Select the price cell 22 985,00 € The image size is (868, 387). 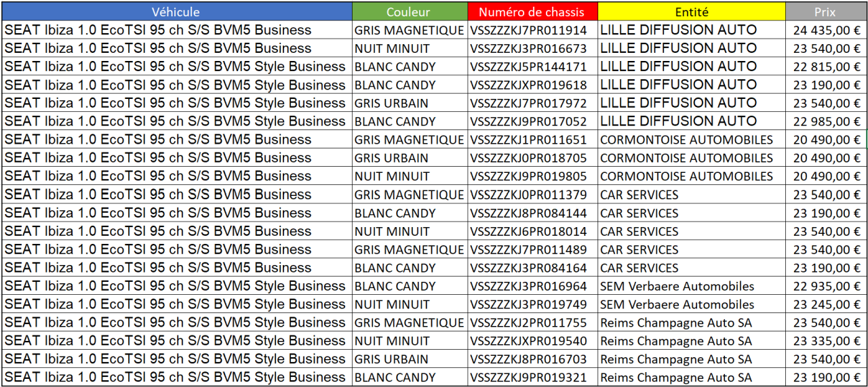[x=825, y=122]
